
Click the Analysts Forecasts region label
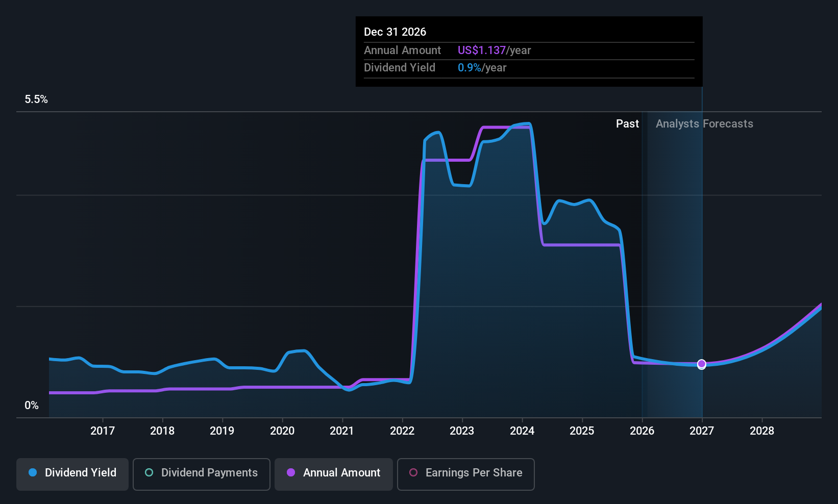(x=704, y=124)
